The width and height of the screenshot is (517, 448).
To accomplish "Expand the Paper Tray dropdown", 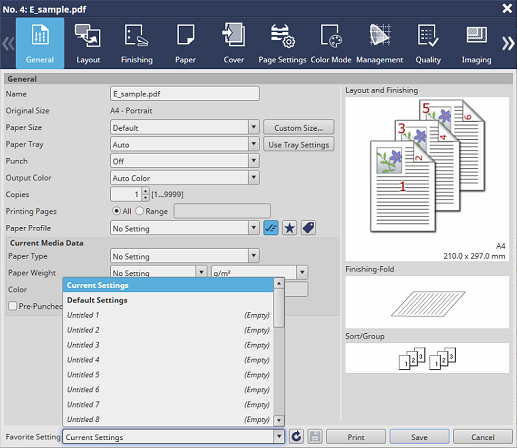I will (254, 144).
